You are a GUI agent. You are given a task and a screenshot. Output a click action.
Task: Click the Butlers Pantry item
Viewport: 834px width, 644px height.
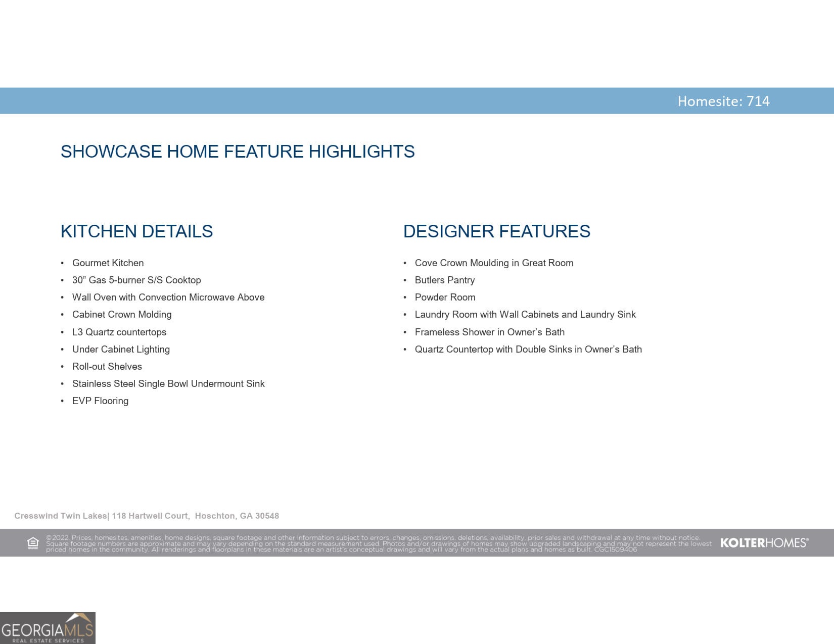(445, 280)
